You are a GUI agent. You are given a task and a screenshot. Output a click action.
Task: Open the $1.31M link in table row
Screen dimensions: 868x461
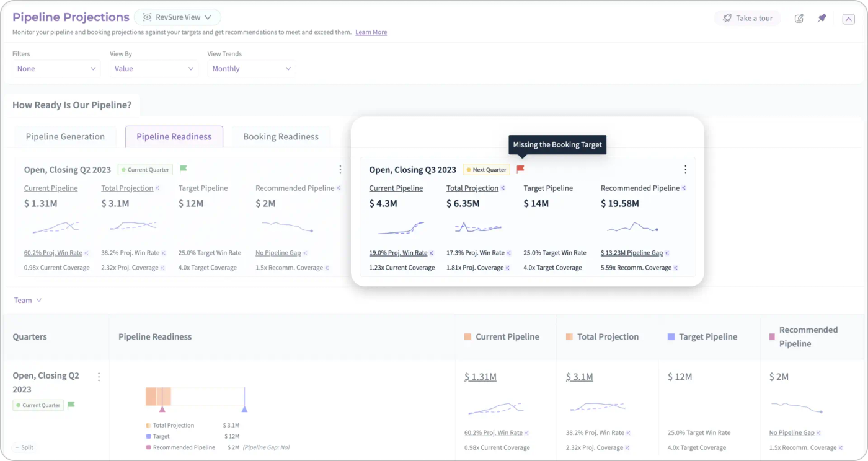pyautogui.click(x=480, y=377)
